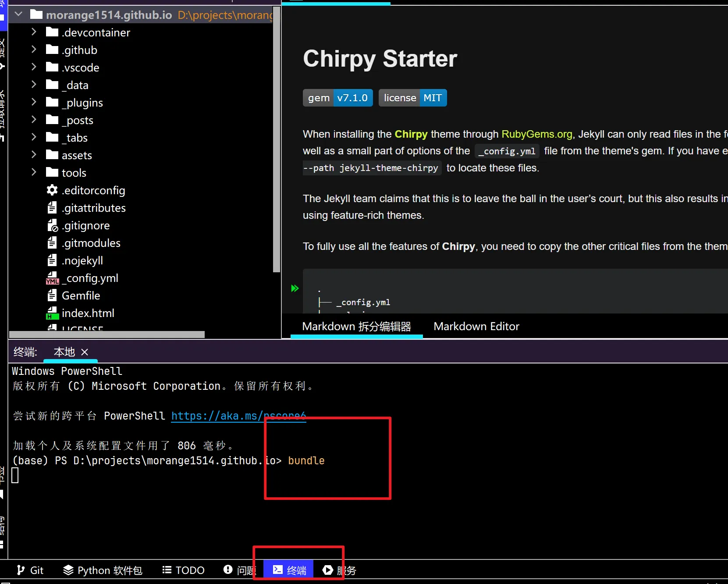Image resolution: width=728 pixels, height=584 pixels.
Task: Open the Problems warning icon
Action: coord(228,570)
